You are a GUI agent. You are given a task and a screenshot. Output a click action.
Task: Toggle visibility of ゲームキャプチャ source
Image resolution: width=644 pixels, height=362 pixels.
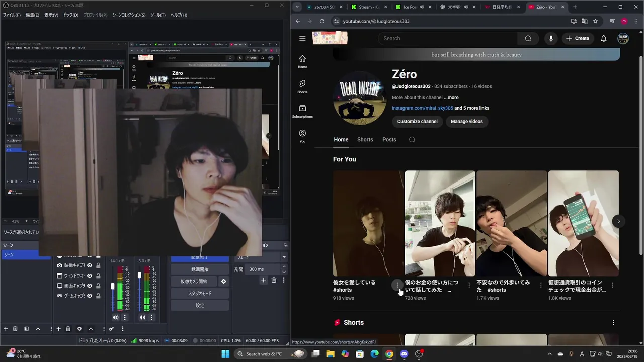point(90,296)
